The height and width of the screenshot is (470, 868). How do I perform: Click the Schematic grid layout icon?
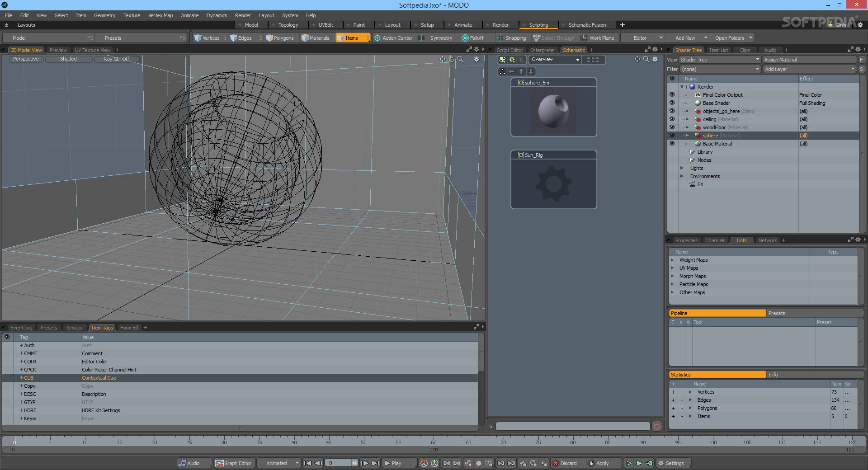click(x=593, y=60)
